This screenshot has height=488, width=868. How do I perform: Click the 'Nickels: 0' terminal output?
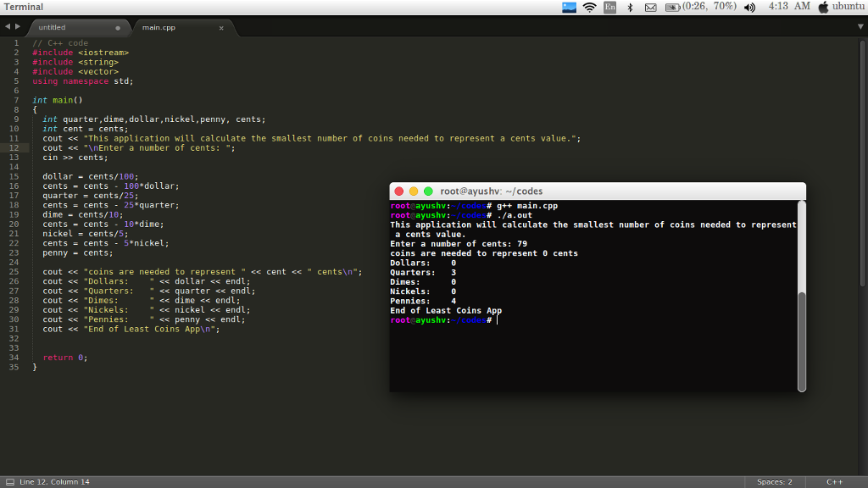pyautogui.click(x=423, y=291)
